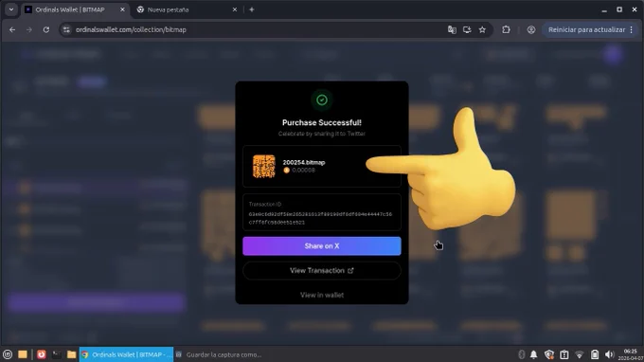644x362 pixels.
Task: Click the system clock
Action: point(631,354)
